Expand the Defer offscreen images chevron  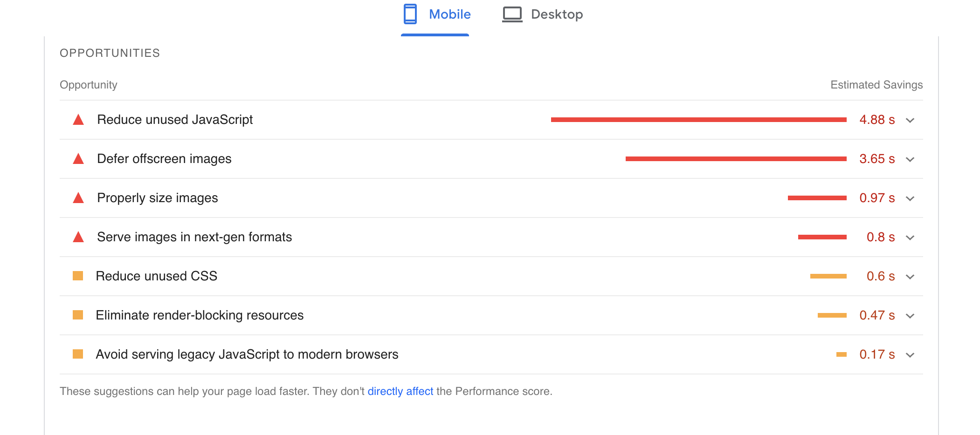pos(910,160)
